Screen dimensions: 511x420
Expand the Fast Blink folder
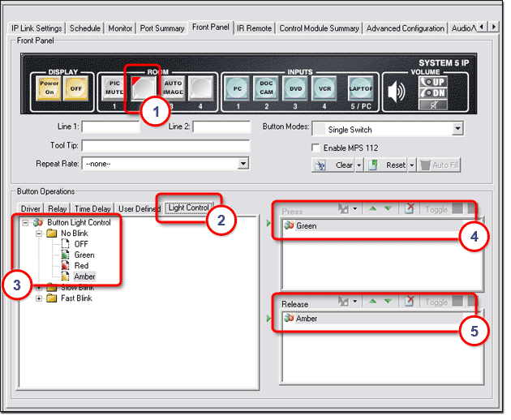40,298
